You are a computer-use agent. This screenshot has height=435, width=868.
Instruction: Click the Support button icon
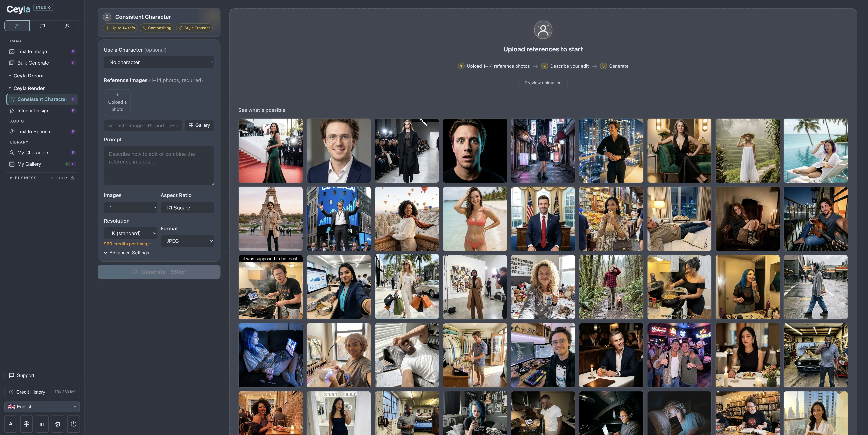(11, 375)
